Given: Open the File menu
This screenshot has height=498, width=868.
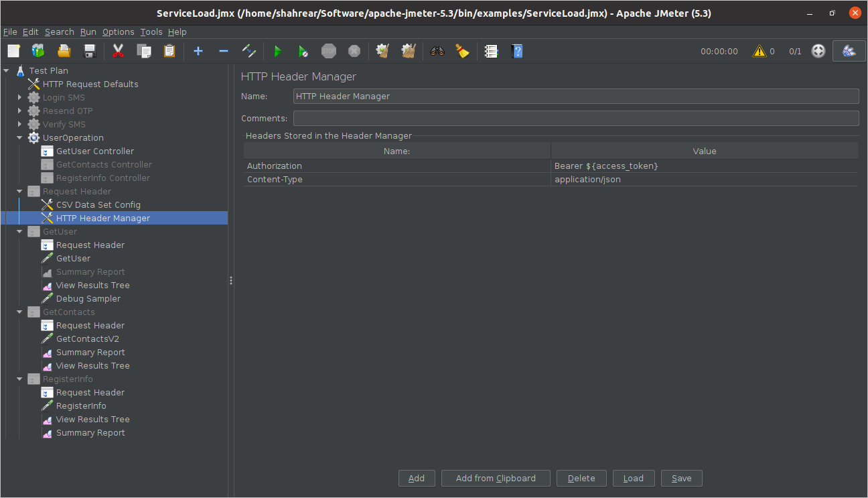Looking at the screenshot, I should click(10, 32).
